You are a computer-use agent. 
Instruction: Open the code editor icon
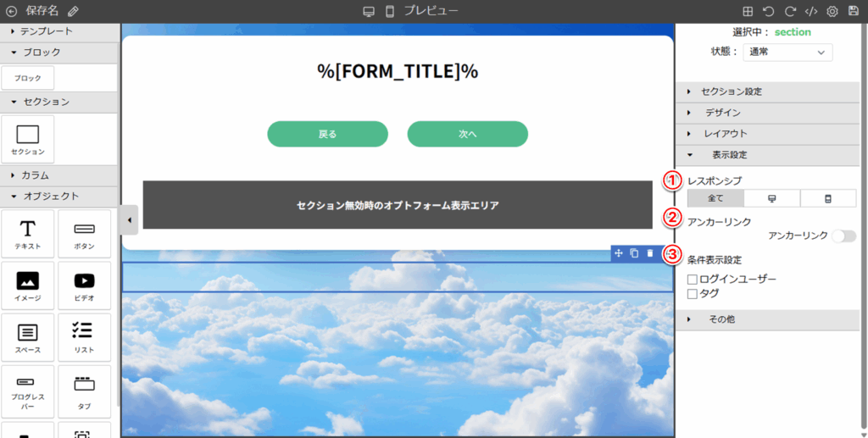811,11
